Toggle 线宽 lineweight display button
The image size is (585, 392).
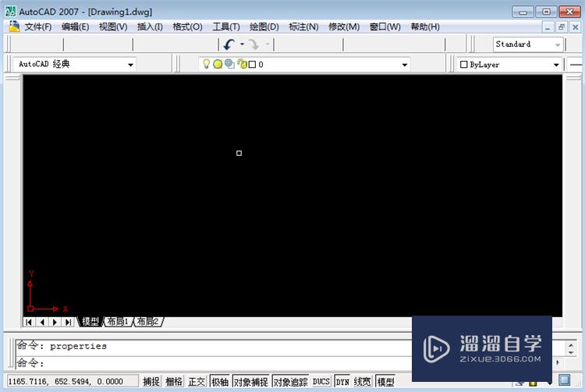pyautogui.click(x=362, y=382)
